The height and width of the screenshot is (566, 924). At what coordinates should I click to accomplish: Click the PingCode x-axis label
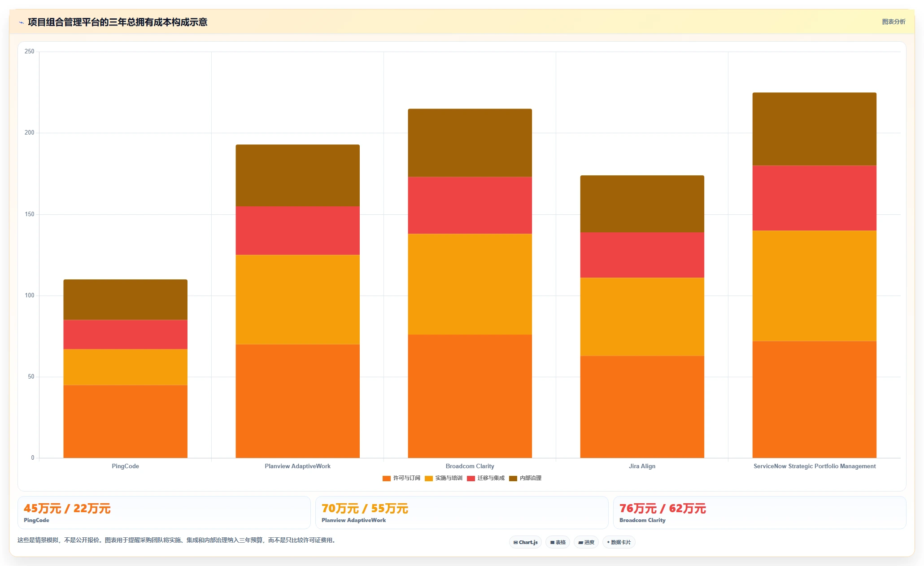coord(126,466)
